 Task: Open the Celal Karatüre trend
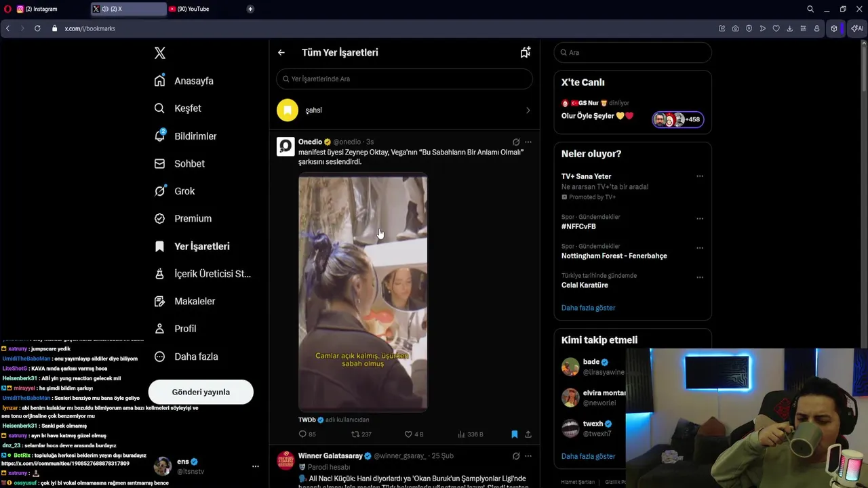coord(585,285)
